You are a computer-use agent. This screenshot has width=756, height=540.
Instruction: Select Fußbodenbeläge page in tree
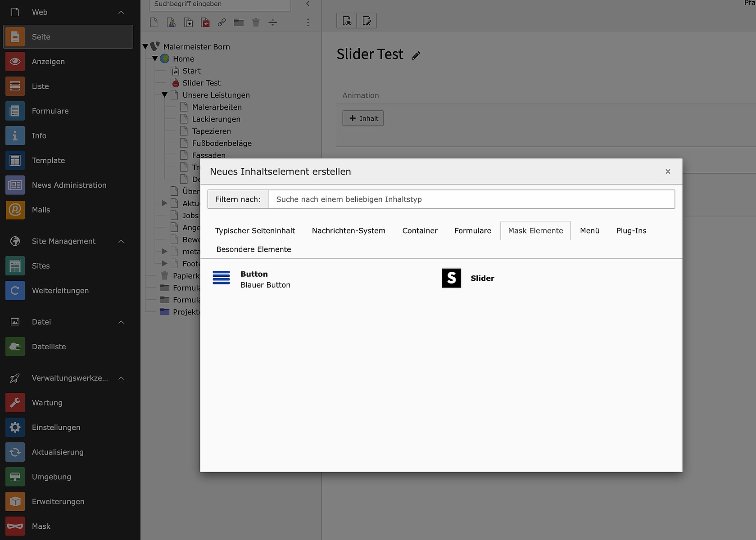tap(222, 144)
